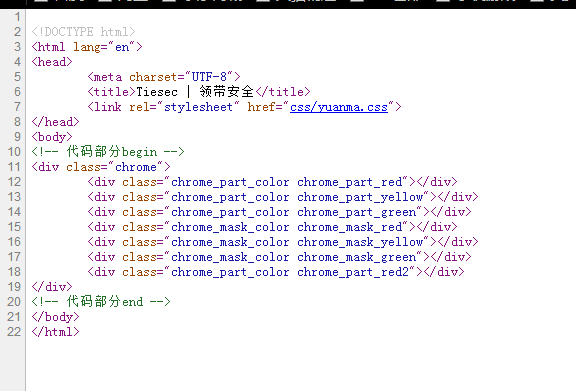The height and width of the screenshot is (391, 576).
Task: Click the comment 代码部分end
Action: (101, 301)
